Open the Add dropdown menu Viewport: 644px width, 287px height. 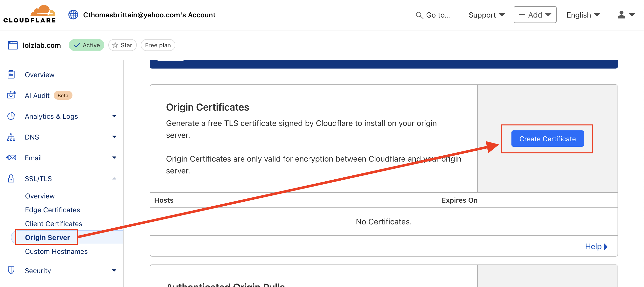pyautogui.click(x=535, y=15)
